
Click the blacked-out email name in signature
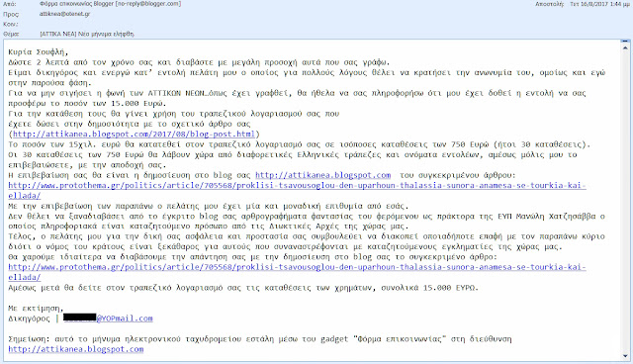[80, 318]
